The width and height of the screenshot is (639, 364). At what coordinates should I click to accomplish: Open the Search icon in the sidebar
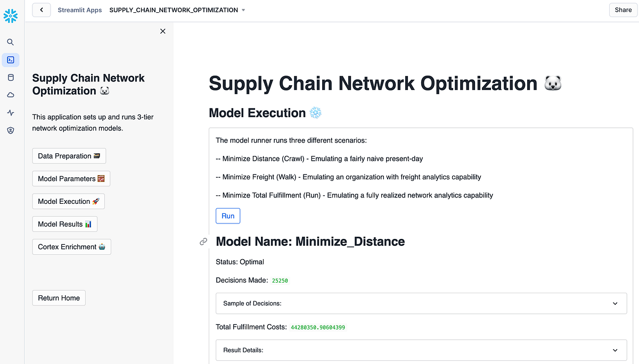point(11,42)
